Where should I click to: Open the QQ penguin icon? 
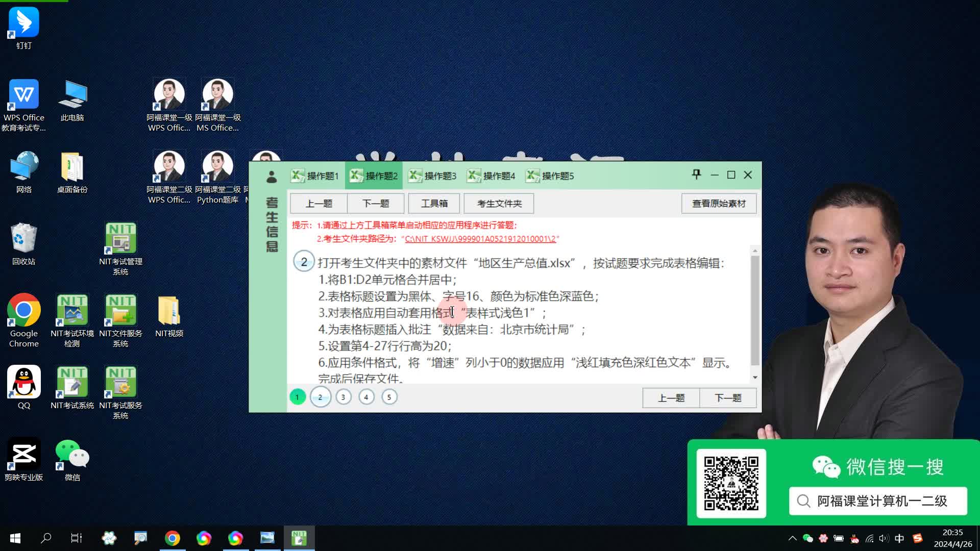pos(23,382)
